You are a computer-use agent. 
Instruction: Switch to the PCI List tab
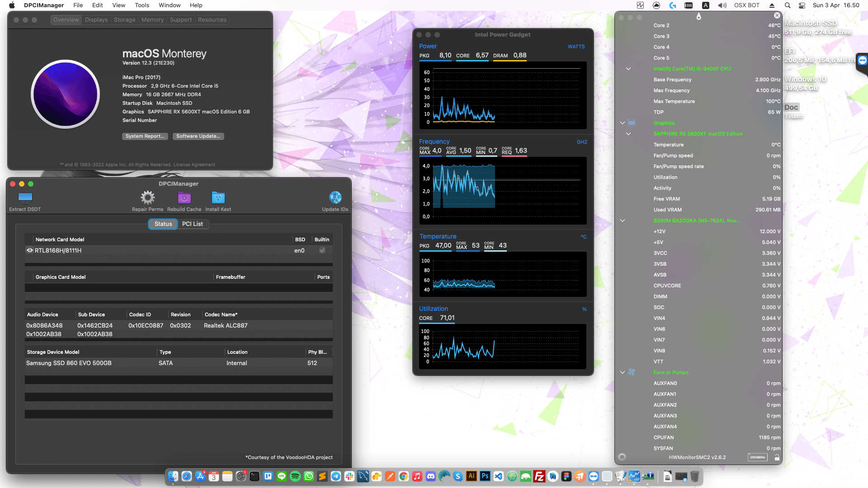coord(193,224)
